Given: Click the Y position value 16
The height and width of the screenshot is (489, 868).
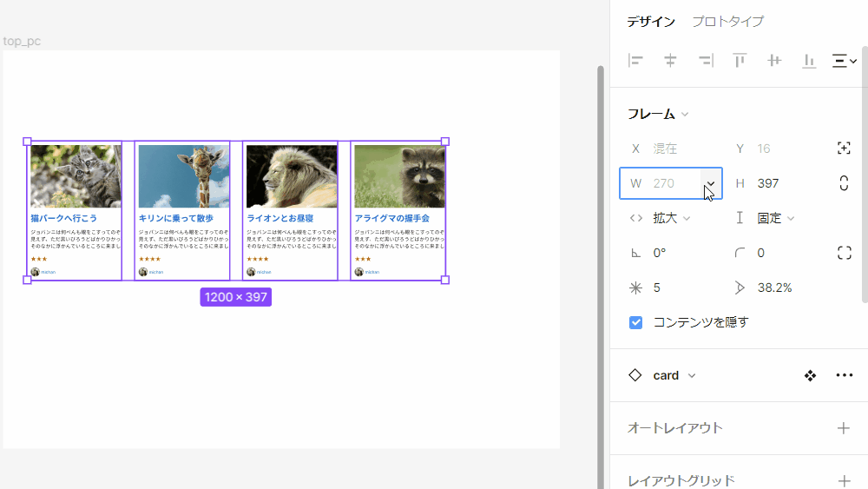Looking at the screenshot, I should pos(764,149).
